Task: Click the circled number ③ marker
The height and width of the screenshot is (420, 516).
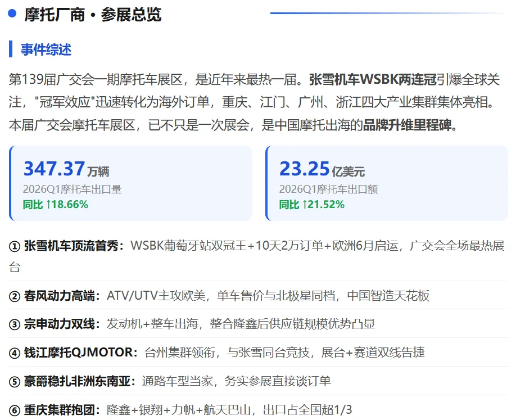Action: [x=15, y=324]
